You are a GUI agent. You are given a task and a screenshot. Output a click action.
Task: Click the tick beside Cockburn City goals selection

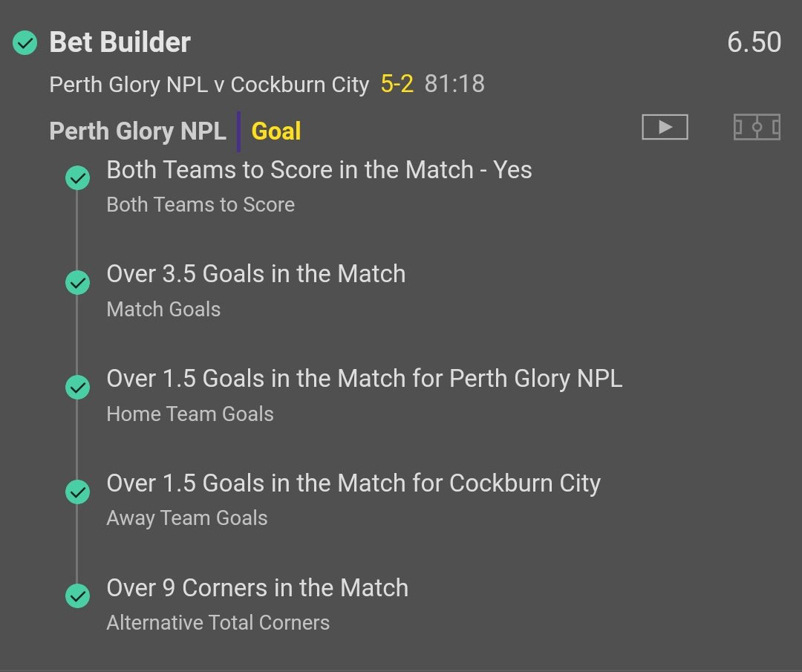(x=77, y=492)
